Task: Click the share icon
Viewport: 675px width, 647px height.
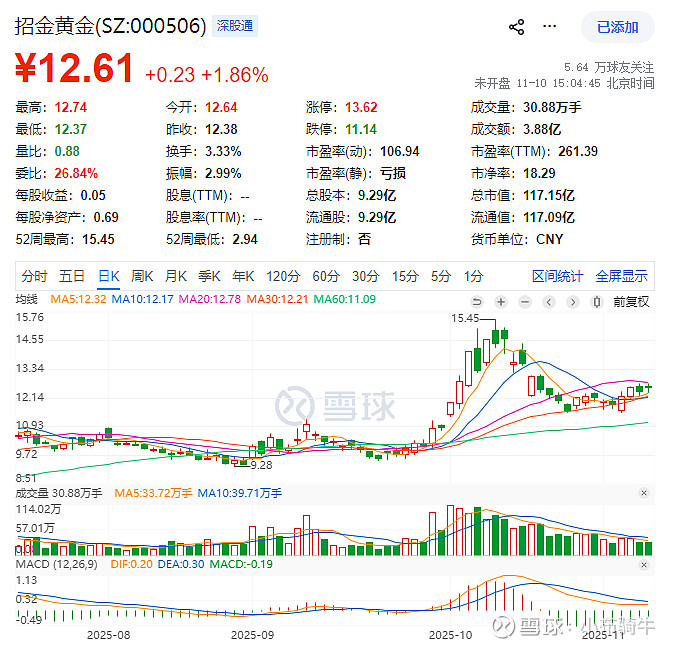Action: tap(517, 27)
